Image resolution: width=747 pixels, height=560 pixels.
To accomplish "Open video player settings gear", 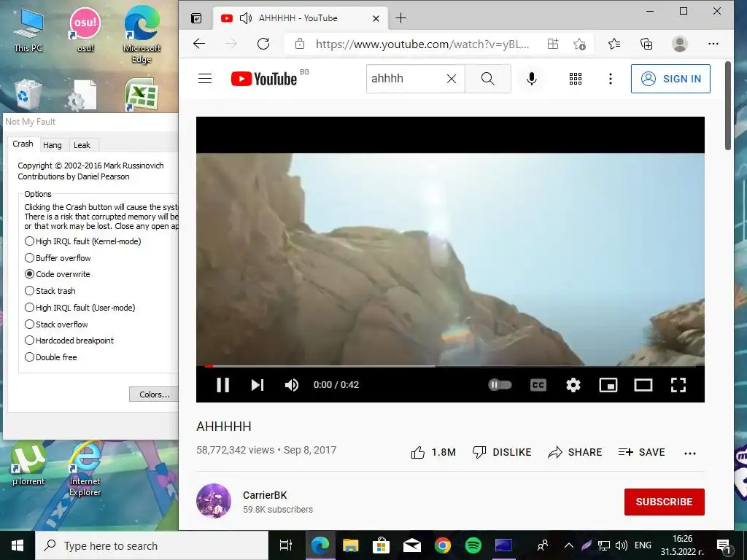I will [573, 385].
